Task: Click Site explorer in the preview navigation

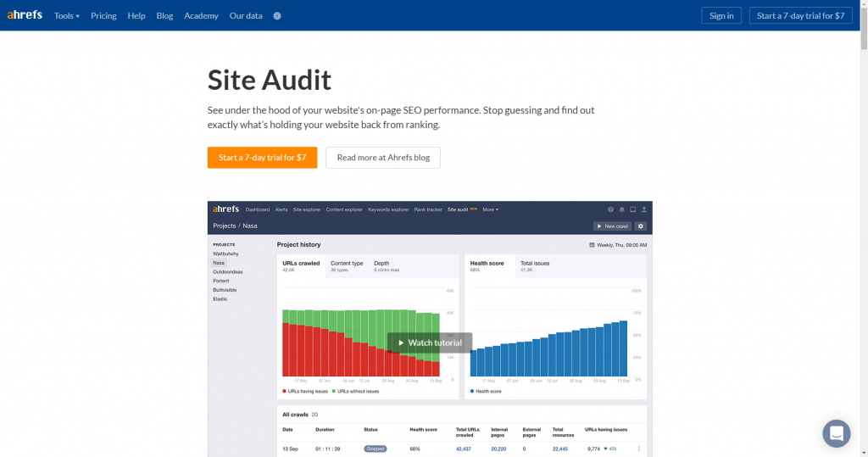Action: tap(307, 209)
